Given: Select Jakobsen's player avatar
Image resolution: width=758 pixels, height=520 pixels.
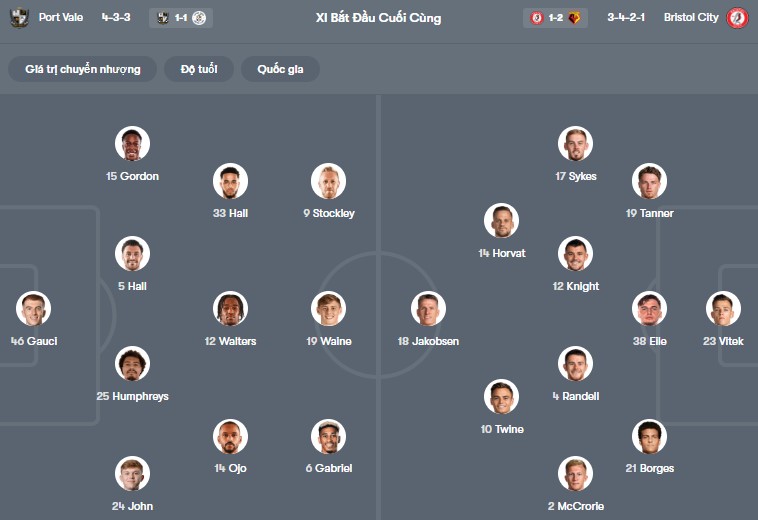Looking at the screenshot, I should coord(428,309).
